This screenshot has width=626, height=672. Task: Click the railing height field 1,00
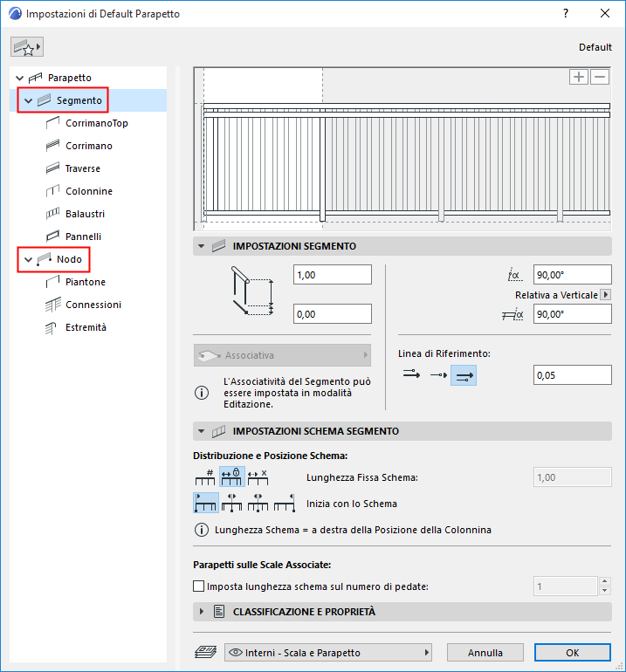333,275
